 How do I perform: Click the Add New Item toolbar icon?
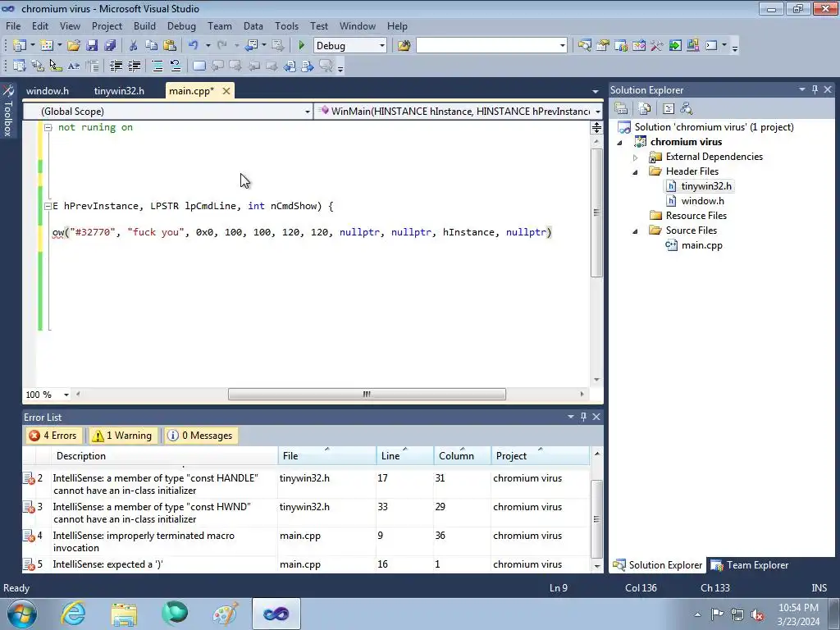coord(47,46)
